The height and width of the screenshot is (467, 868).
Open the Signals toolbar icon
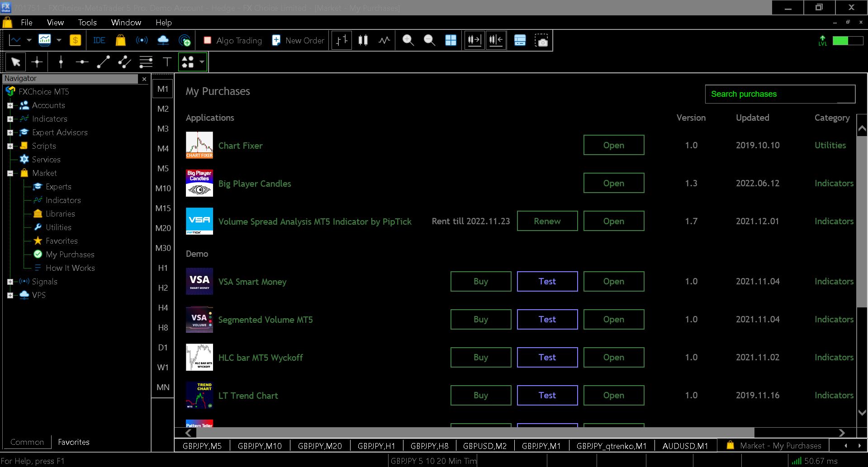pos(142,41)
